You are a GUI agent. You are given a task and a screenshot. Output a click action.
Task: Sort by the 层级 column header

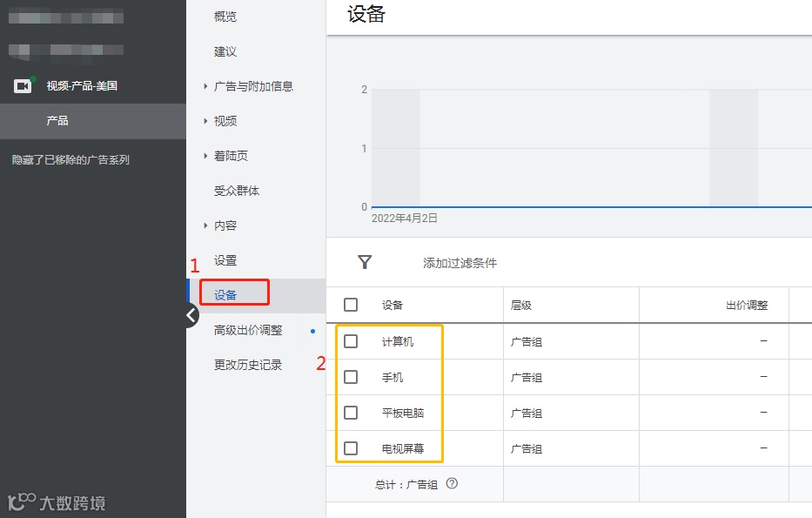(x=521, y=305)
